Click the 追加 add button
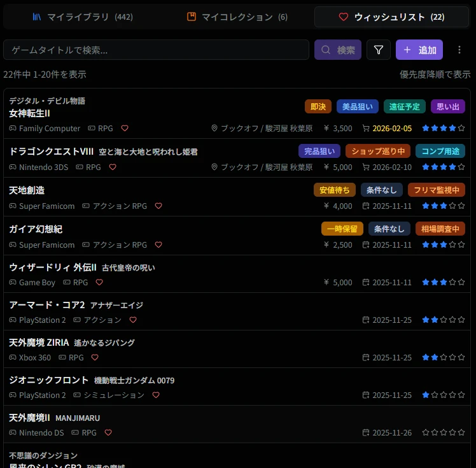Image resolution: width=476 pixels, height=468 pixels. [419, 50]
